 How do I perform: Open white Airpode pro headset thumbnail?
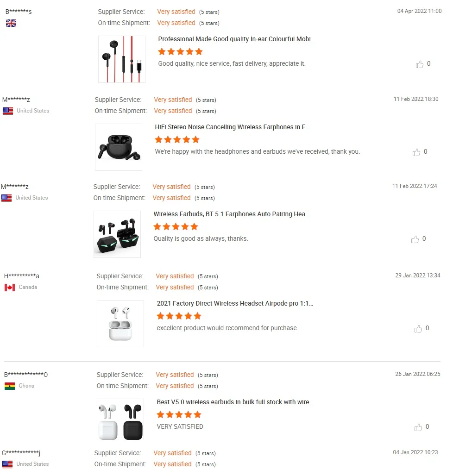(120, 324)
